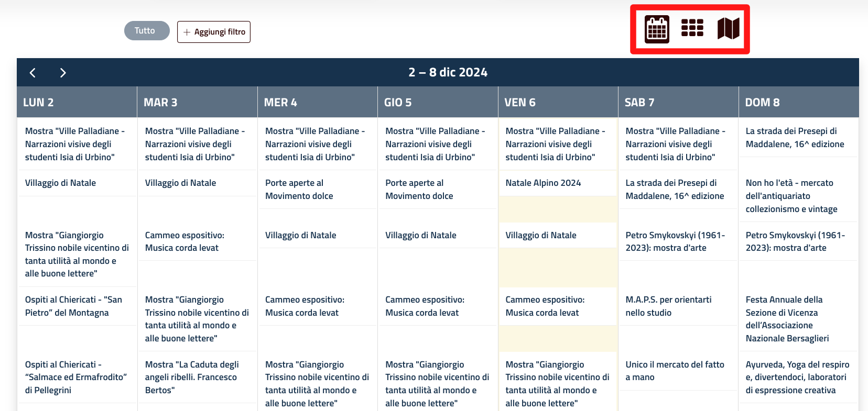
Task: Click the MAR 3 day header
Action: coord(197,102)
